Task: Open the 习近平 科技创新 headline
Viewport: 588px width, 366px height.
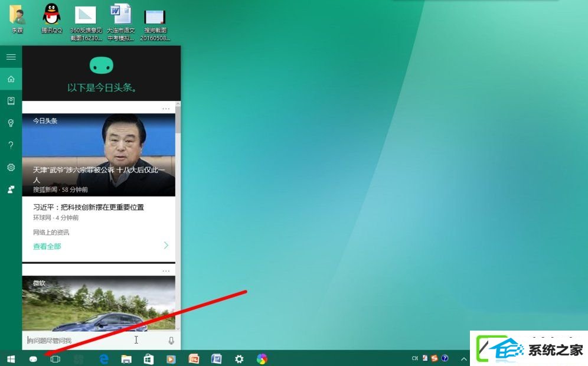Action: pos(89,207)
